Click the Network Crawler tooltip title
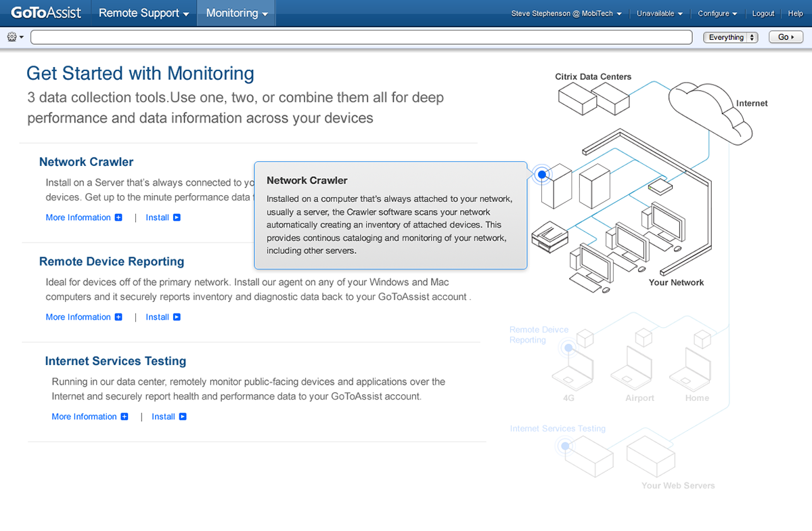The height and width of the screenshot is (531, 812). 307,180
